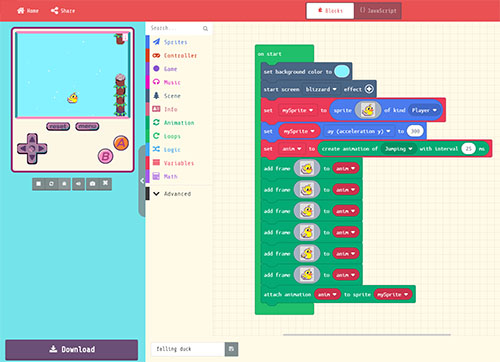
Task: Edit the fourth add frame duck image
Action: 307,233
